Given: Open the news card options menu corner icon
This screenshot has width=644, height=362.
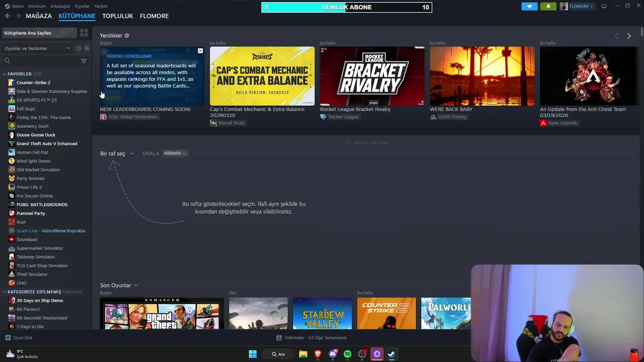Looking at the screenshot, I should pyautogui.click(x=200, y=51).
